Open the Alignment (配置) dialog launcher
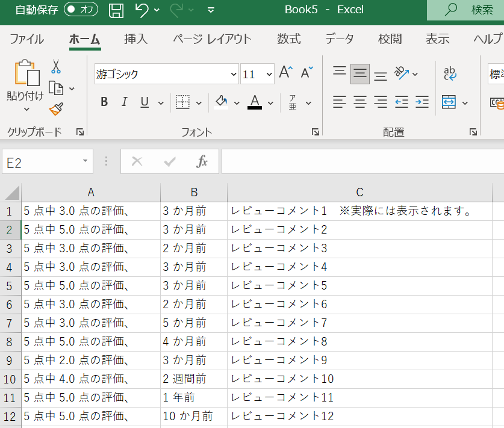Image resolution: width=504 pixels, height=428 pixels. (473, 132)
